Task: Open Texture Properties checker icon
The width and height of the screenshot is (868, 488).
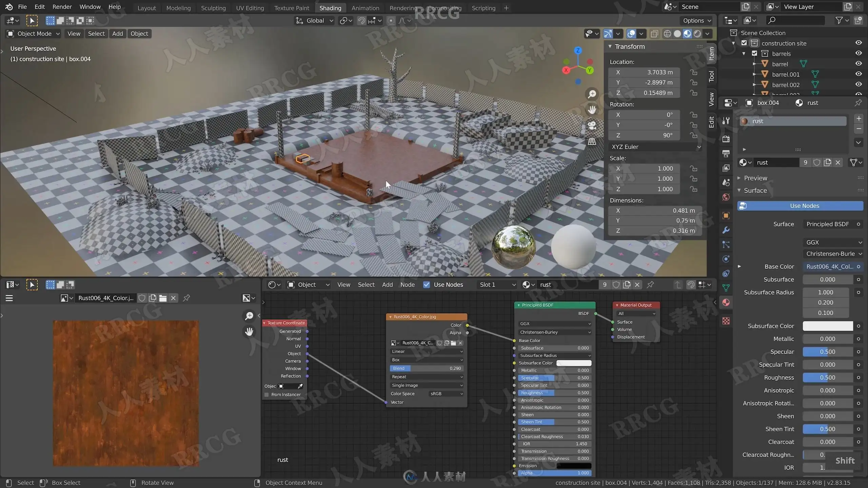Action: click(x=726, y=321)
